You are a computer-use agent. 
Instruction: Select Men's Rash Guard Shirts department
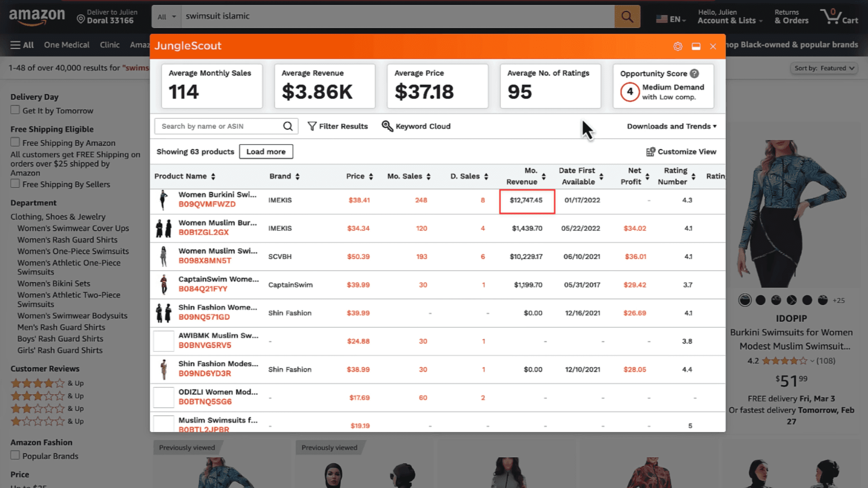61,327
